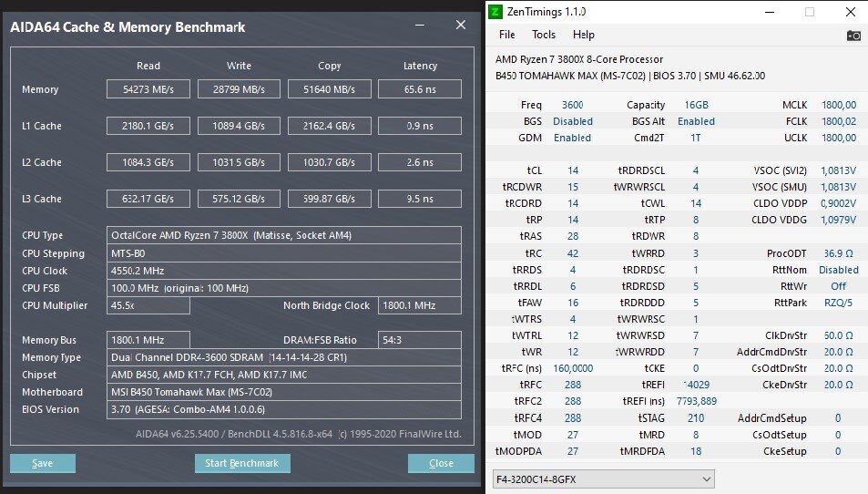This screenshot has height=494, width=868.
Task: Click the ZenTimings green Z app icon
Action: pos(495,12)
